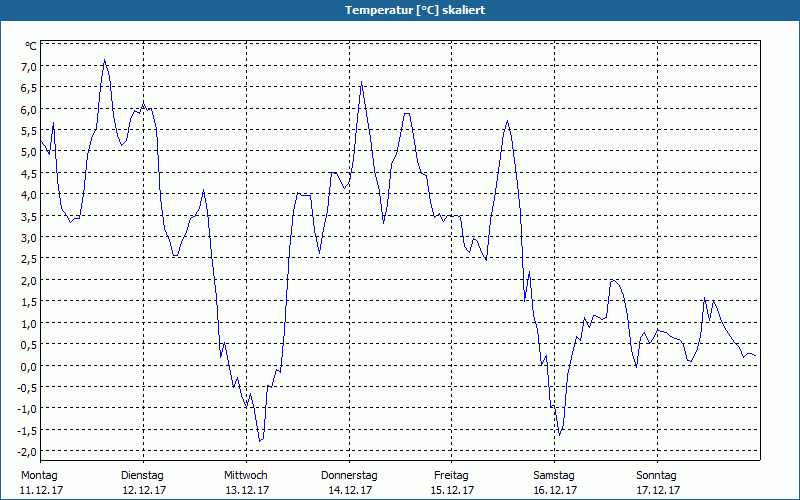Click the date 15.12.17
Viewport: 800px width, 500px height.
pyautogui.click(x=453, y=490)
